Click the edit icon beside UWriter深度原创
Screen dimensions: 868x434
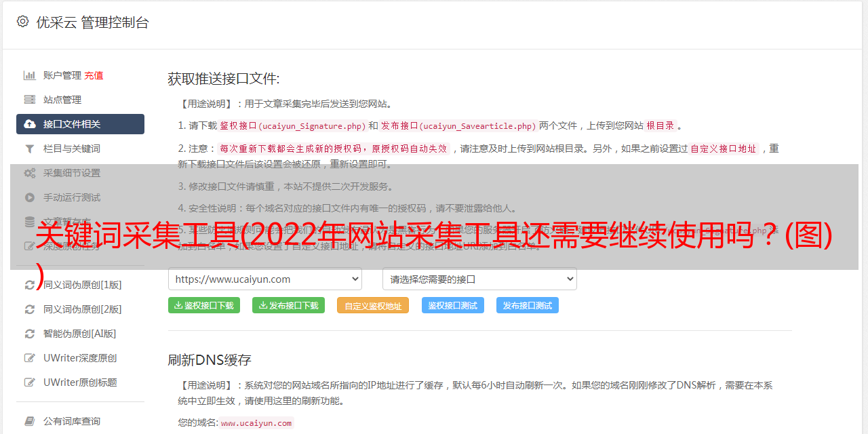30,358
